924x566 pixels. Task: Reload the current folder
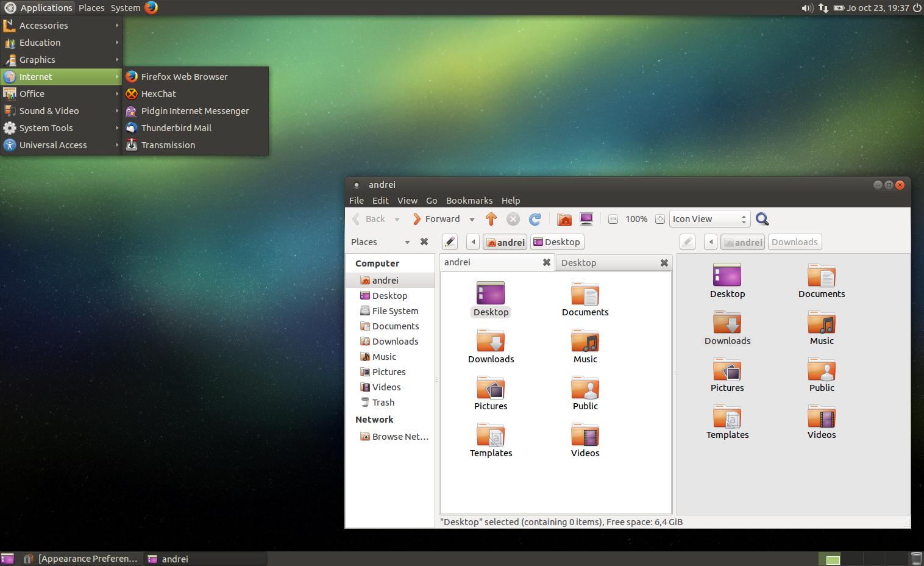[x=535, y=219]
